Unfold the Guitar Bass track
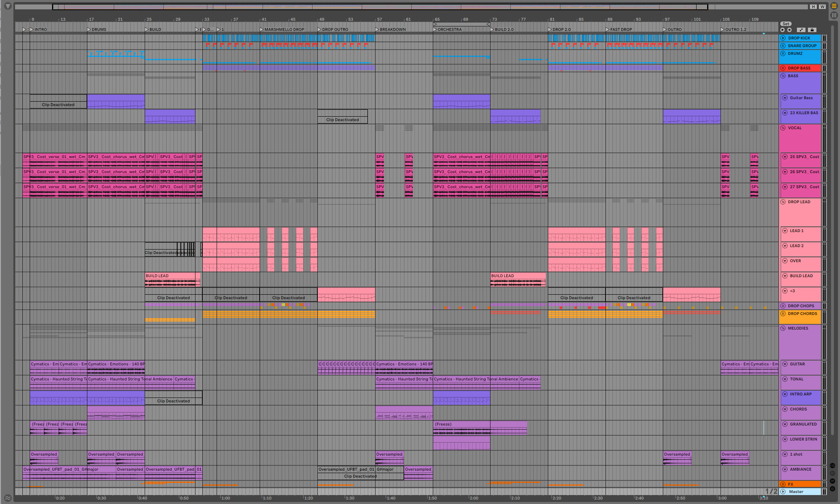This screenshot has width=840, height=504. pos(785,98)
